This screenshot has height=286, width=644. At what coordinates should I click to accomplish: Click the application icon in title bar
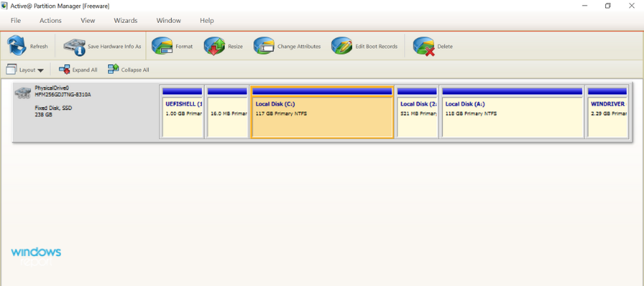click(x=4, y=6)
